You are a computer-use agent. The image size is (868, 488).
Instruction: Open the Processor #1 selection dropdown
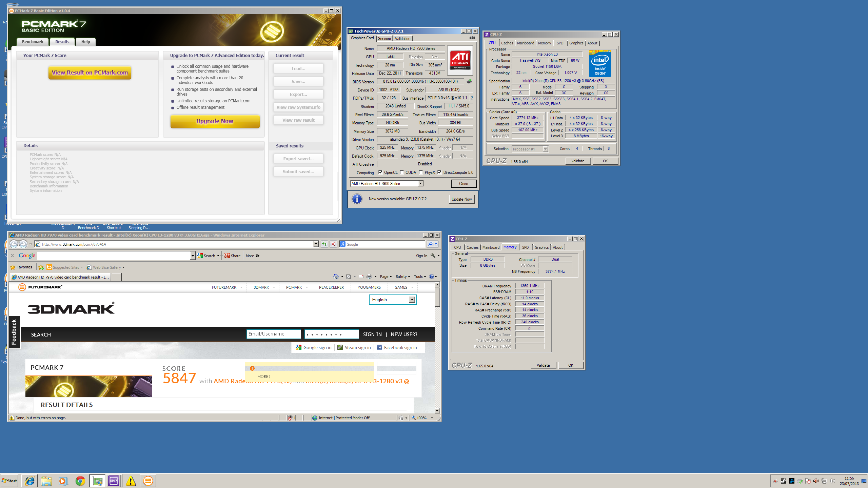(x=545, y=149)
